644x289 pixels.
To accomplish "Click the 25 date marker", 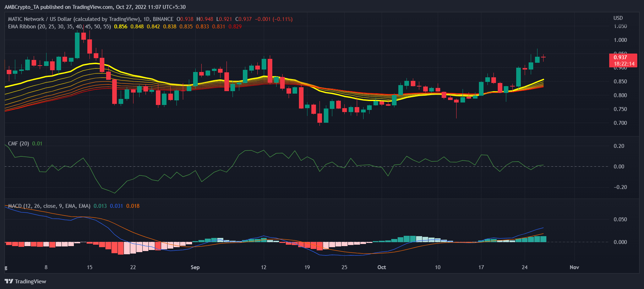I will tap(344, 267).
